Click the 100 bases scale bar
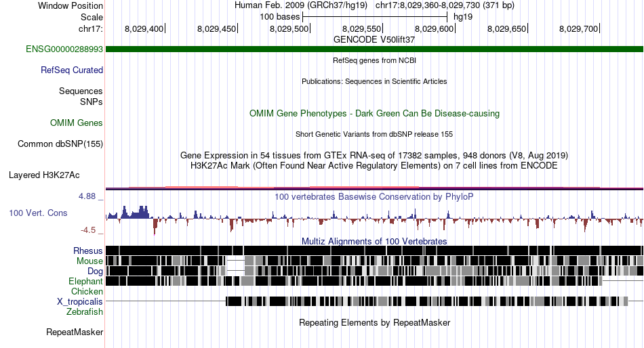This screenshot has height=348, width=644. pos(375,17)
